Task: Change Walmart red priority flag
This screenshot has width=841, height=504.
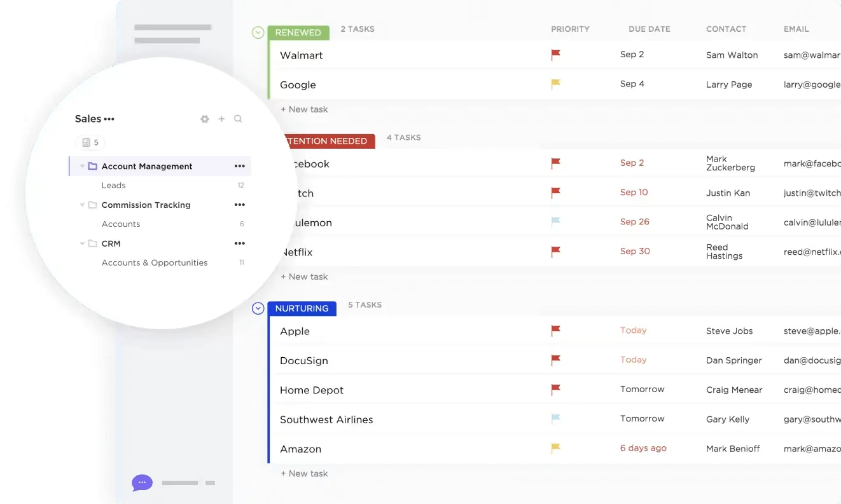Action: tap(555, 55)
